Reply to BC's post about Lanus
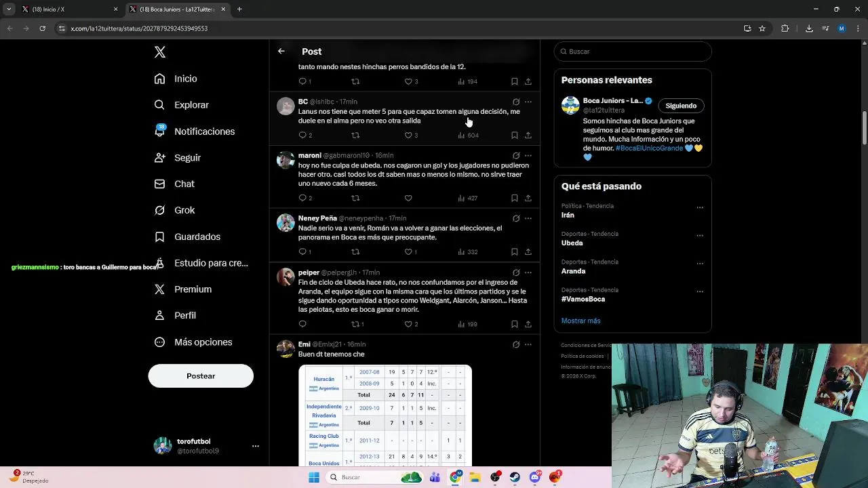 coord(302,136)
